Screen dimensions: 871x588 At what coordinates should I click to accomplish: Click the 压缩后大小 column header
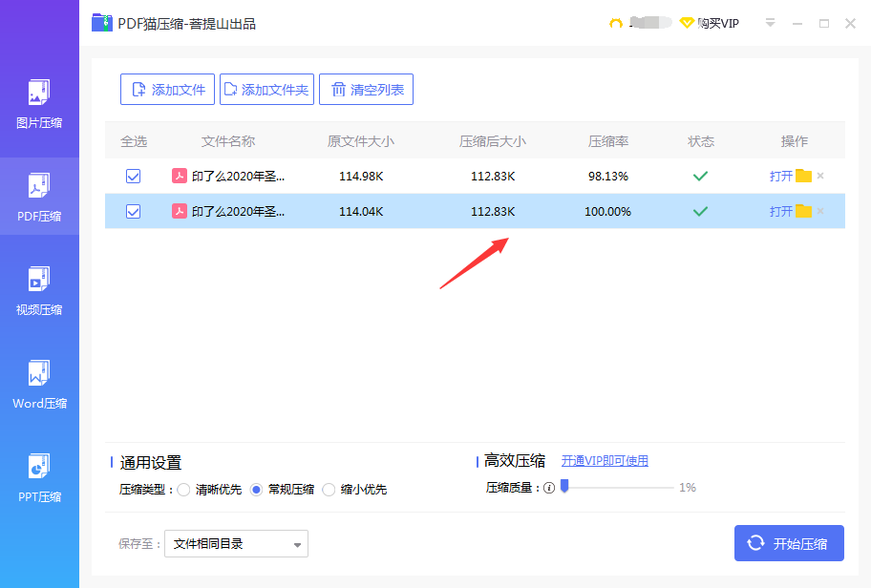493,141
